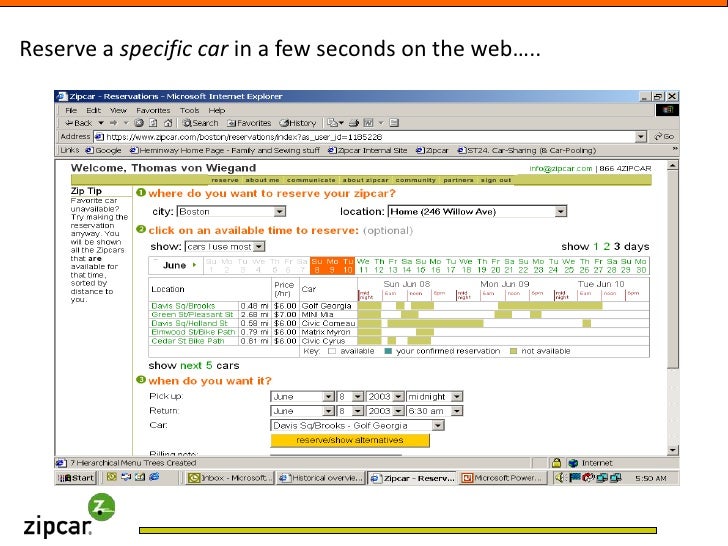Open the city dropdown showing Boston
The image size is (728, 546).
tap(231, 212)
